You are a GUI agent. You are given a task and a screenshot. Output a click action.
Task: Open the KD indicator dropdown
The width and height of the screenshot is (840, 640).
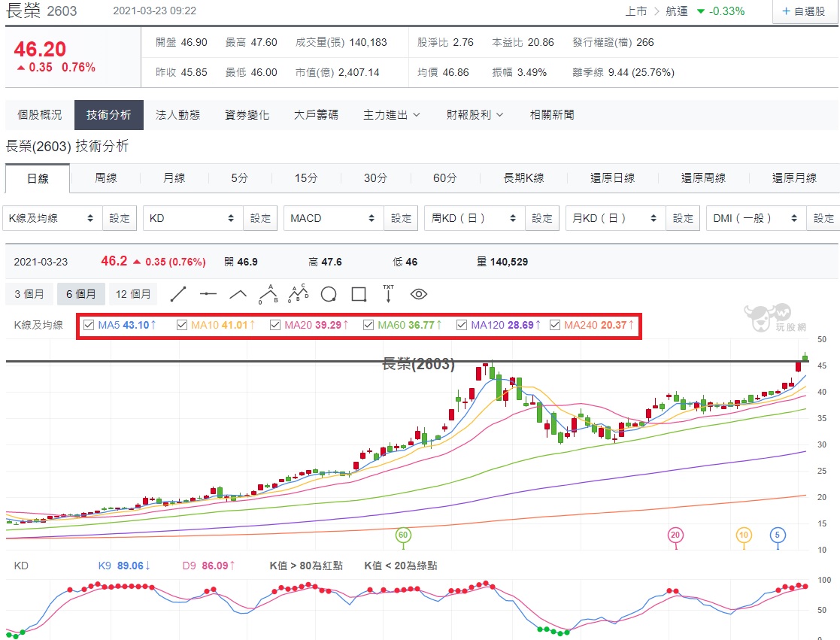(x=193, y=219)
